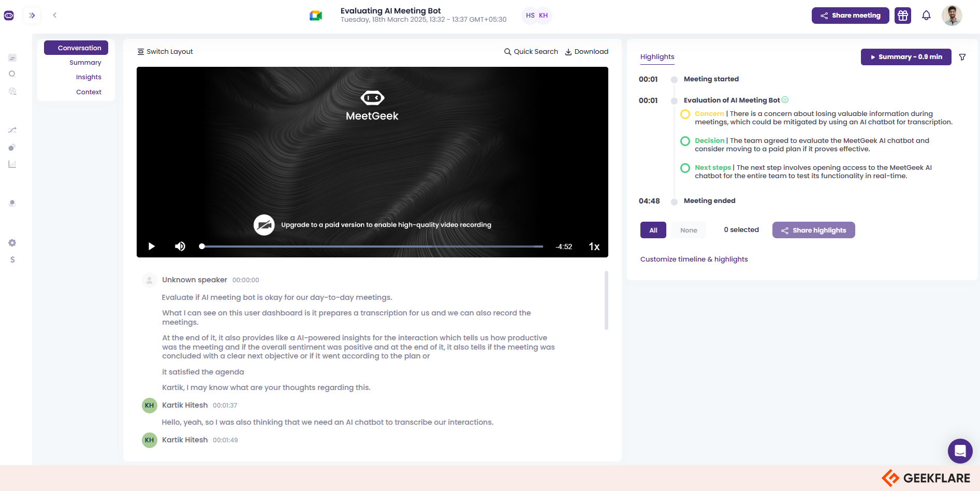
Task: Toggle the green Decision highlight circle
Action: [x=685, y=140]
